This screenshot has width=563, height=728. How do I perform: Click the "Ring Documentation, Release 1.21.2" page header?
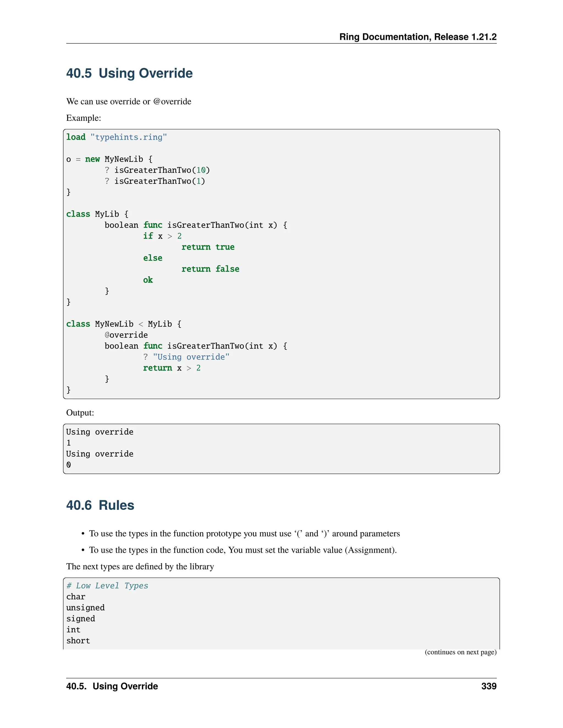[418, 37]
